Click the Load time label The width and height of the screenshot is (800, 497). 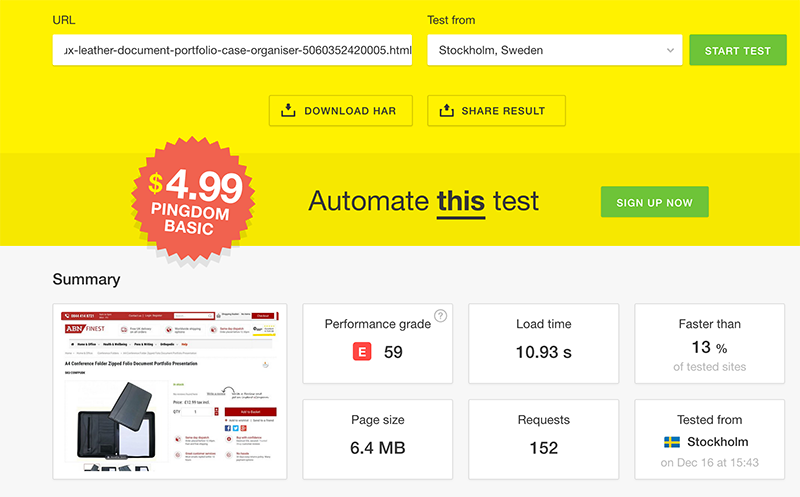543,324
